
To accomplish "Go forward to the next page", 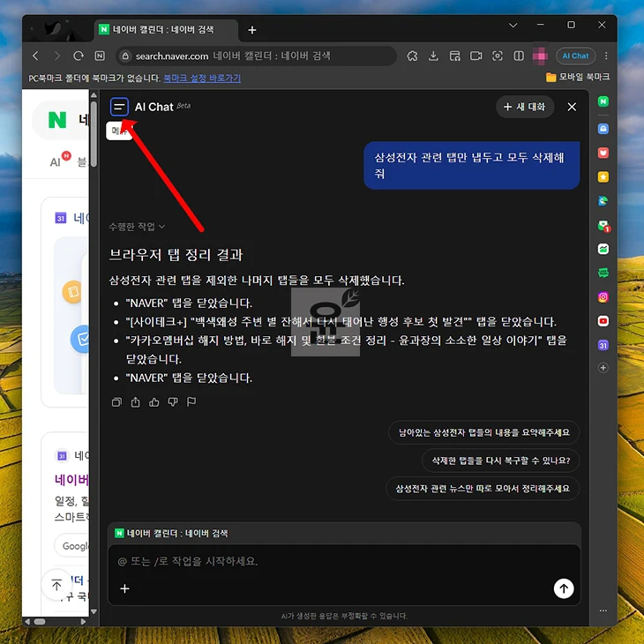I will (x=56, y=56).
